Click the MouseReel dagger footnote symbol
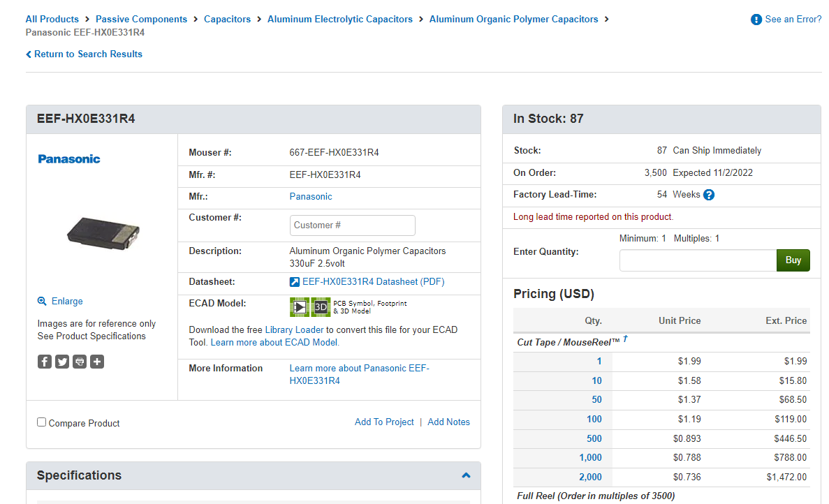 pyautogui.click(x=625, y=339)
